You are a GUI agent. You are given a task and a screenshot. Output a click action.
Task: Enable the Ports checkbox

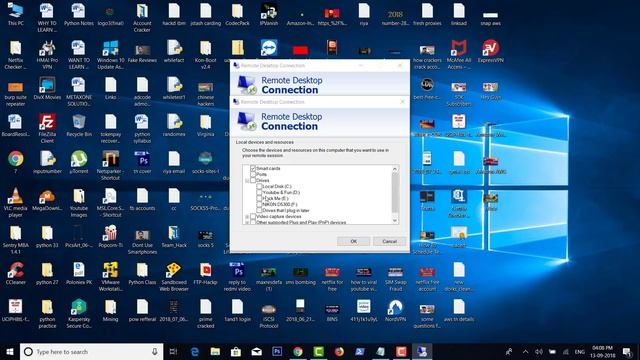[x=253, y=174]
